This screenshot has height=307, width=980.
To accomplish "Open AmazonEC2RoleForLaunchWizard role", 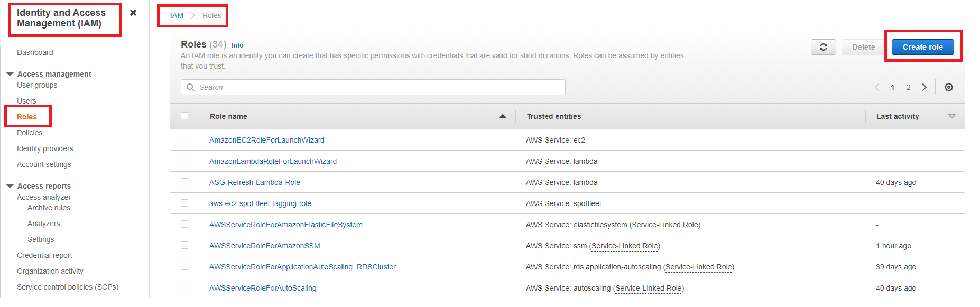I will pos(267,140).
